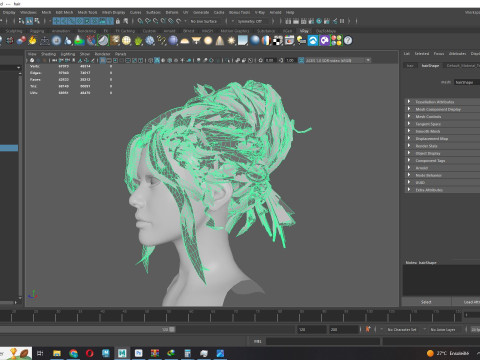The image size is (480, 360).
Task: Click the No Live Surface field
Action: click(204, 21)
